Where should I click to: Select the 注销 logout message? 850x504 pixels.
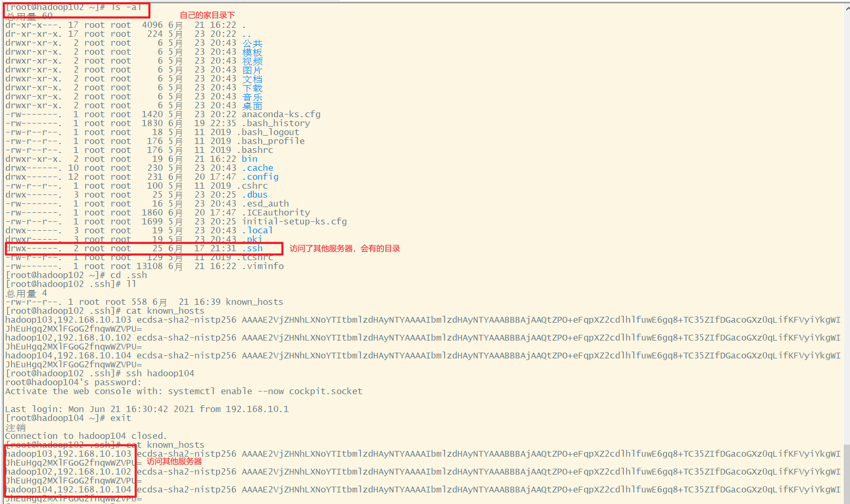pos(15,427)
